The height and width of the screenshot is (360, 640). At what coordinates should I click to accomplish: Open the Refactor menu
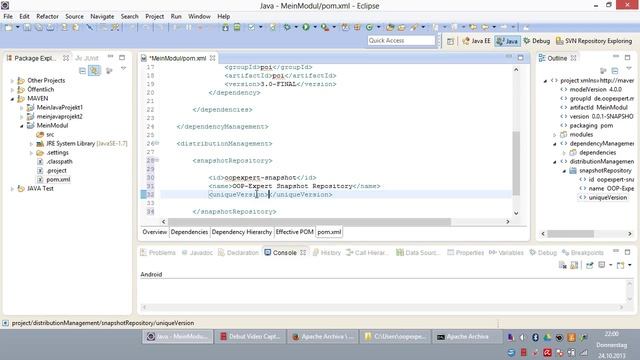tap(47, 16)
